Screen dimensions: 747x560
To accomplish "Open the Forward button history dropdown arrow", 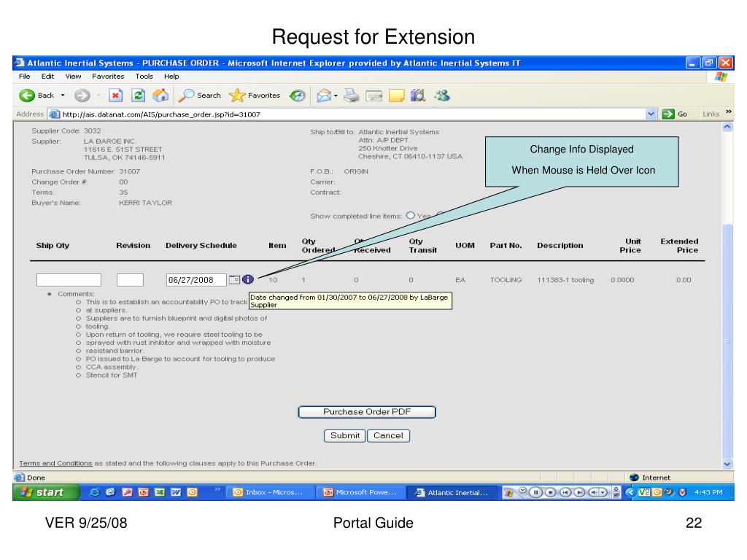I will coord(98,96).
